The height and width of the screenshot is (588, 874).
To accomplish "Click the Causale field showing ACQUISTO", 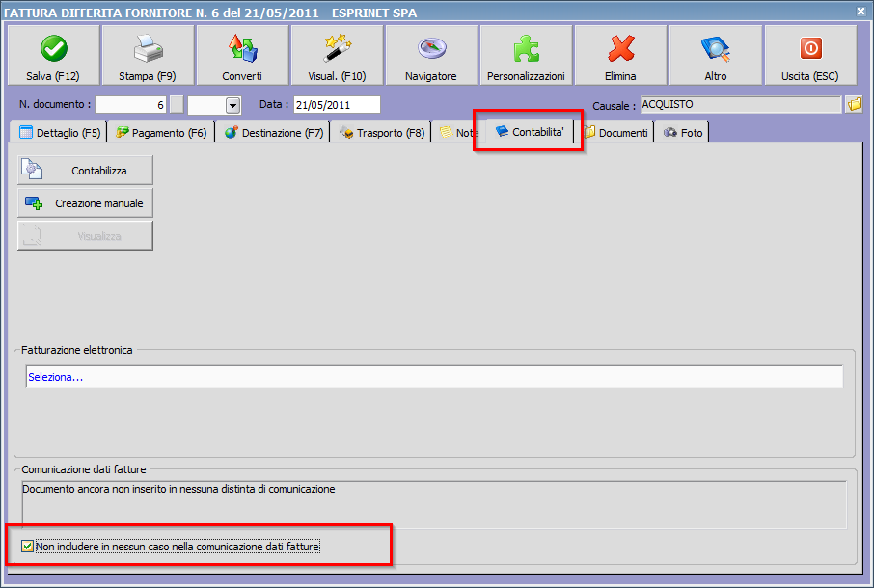I will pyautogui.click(x=741, y=104).
